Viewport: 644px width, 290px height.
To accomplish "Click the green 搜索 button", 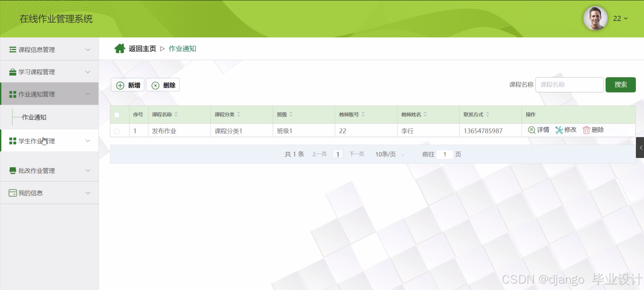I will point(620,85).
